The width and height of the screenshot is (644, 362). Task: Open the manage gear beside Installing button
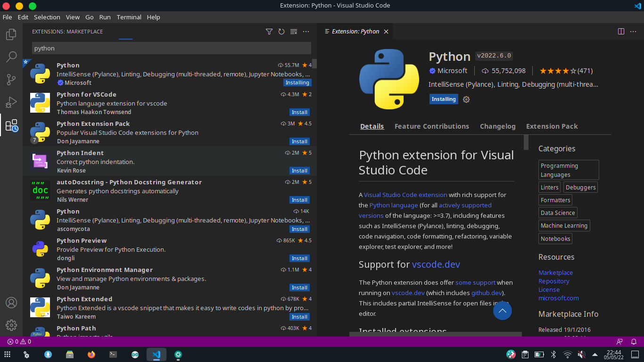point(466,99)
